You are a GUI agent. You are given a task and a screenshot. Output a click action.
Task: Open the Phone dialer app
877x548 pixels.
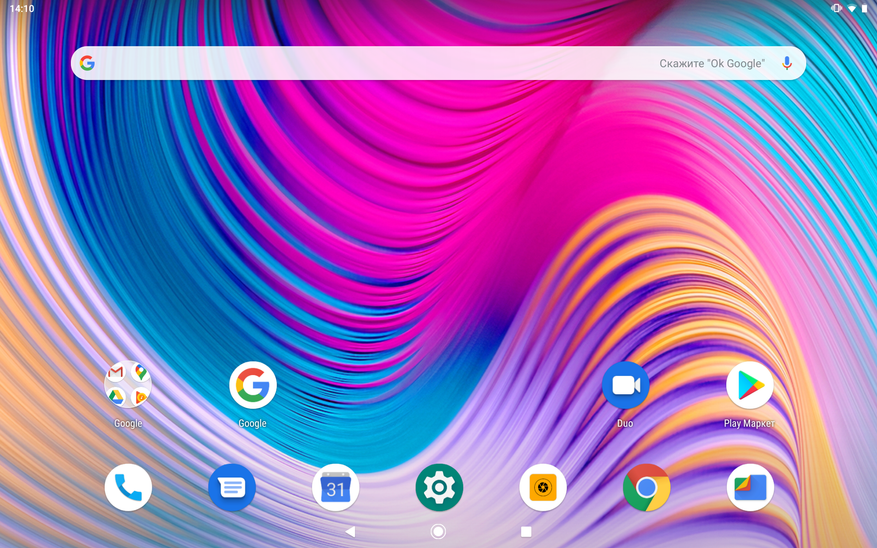tap(128, 487)
